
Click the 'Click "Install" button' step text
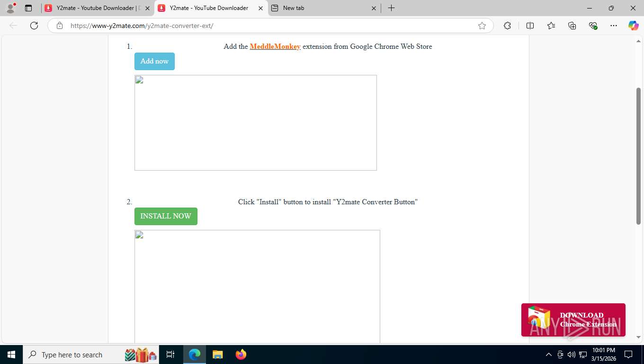point(328,202)
